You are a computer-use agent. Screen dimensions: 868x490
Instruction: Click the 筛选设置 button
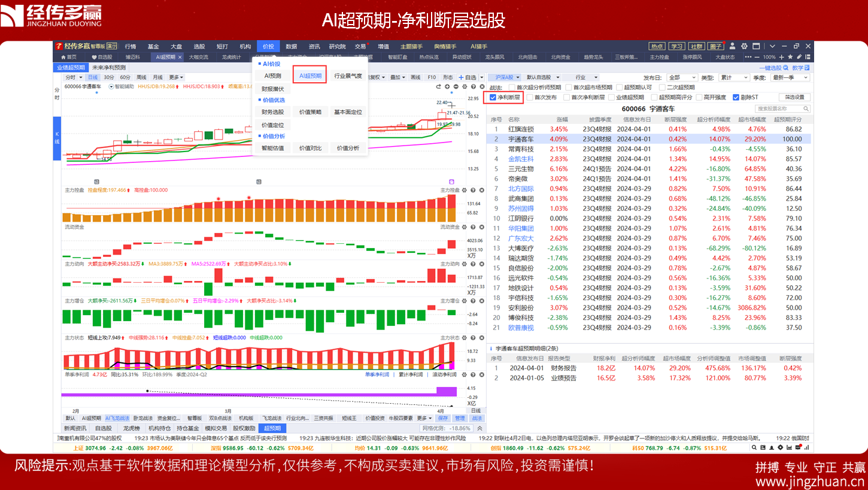794,97
